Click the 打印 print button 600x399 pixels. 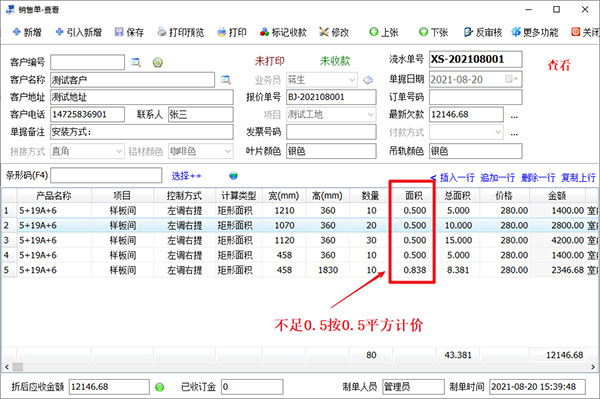[x=232, y=32]
